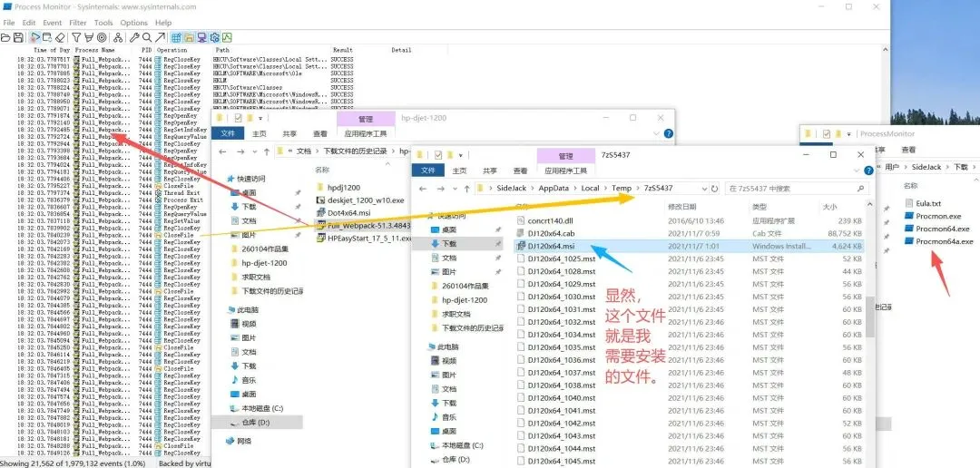This screenshot has height=468, width=980.
Task: Toggle Show Process and Thread Activity icon
Action: pyautogui.click(x=214, y=37)
